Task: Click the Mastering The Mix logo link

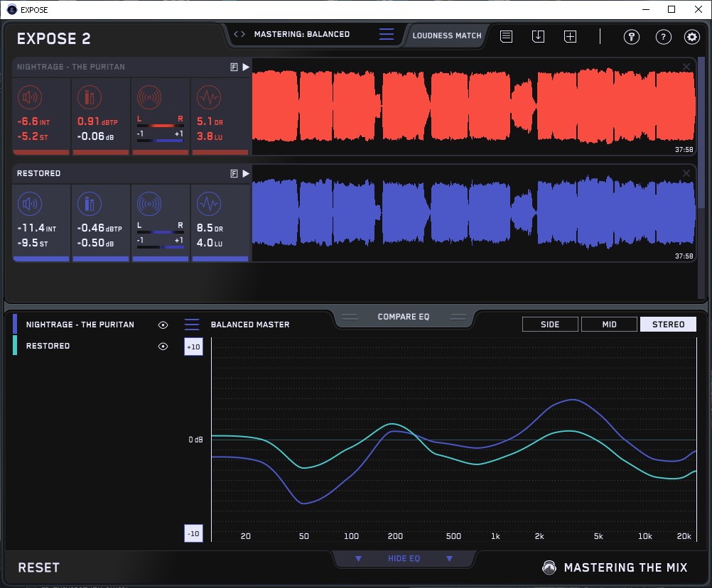Action: (615, 567)
